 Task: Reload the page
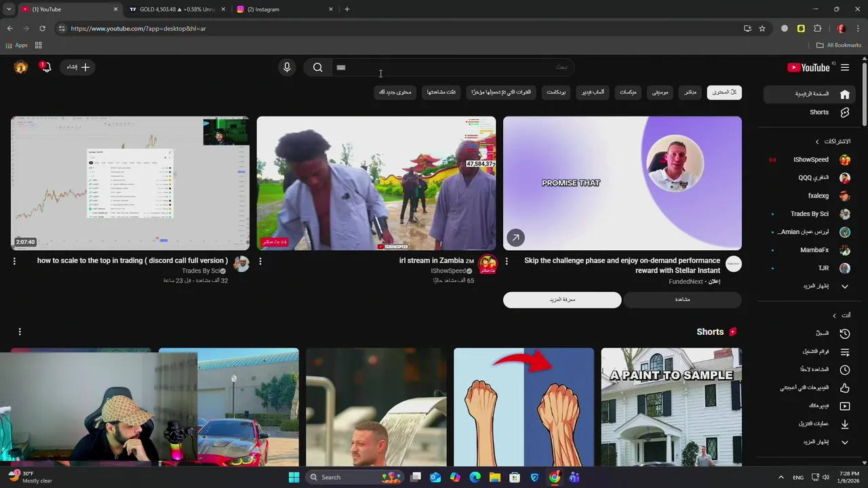pos(42,28)
